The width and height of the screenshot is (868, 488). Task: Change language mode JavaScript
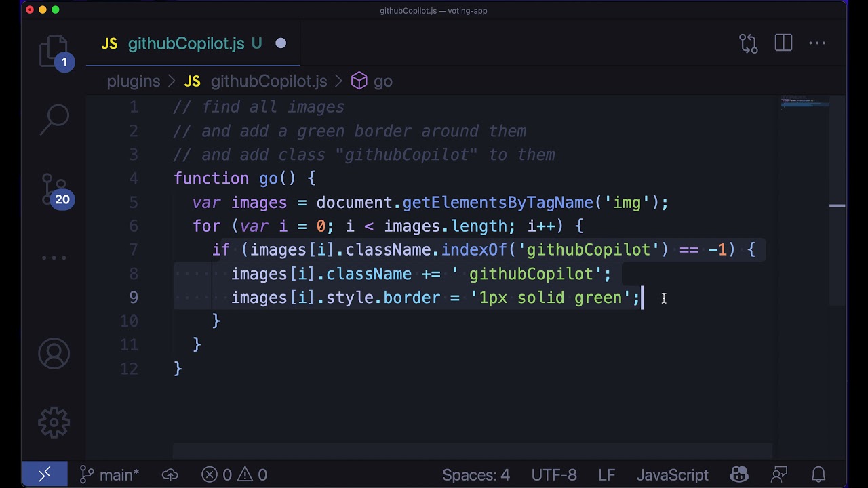tap(672, 474)
